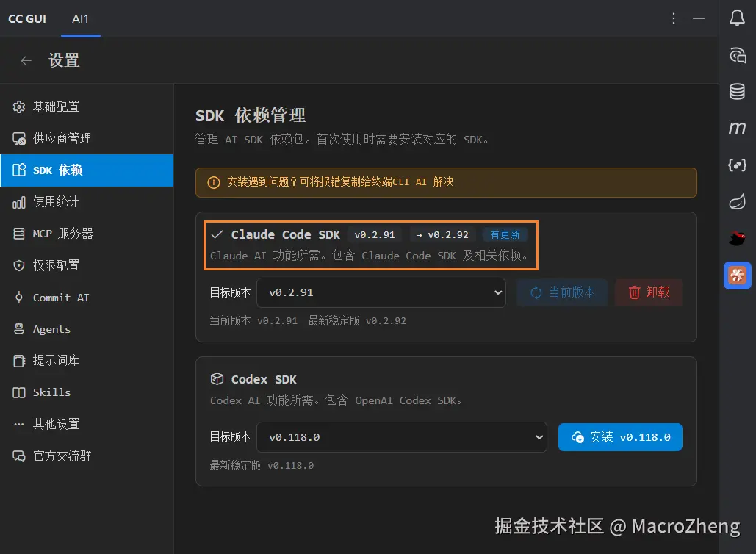Open 使用统计 in the sidebar
The height and width of the screenshot is (554, 756).
87,202
